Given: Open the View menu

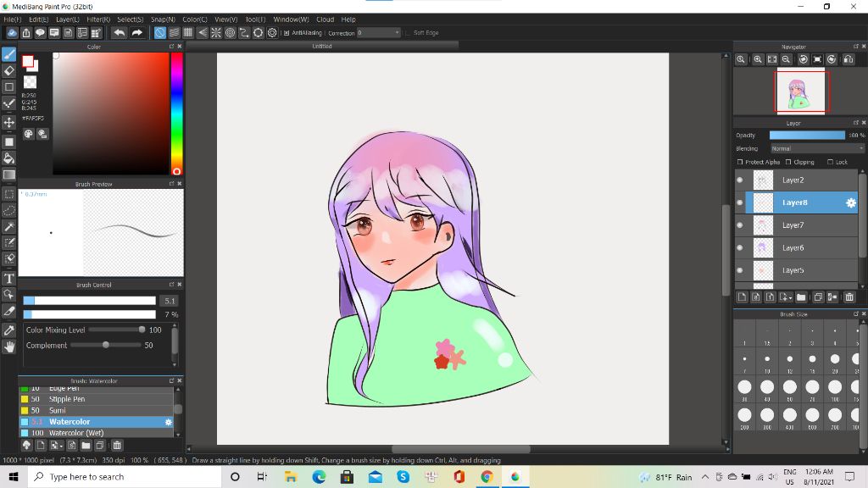Looking at the screenshot, I should click(225, 19).
